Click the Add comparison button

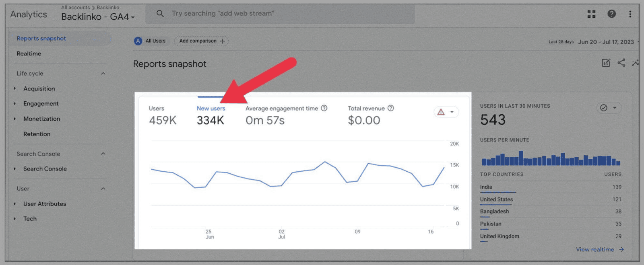202,41
